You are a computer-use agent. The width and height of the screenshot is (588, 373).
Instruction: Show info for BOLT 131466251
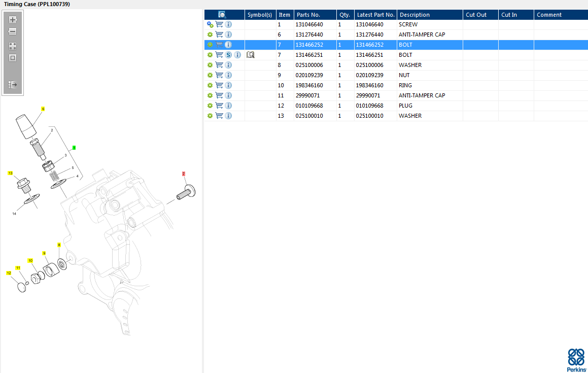(x=237, y=55)
